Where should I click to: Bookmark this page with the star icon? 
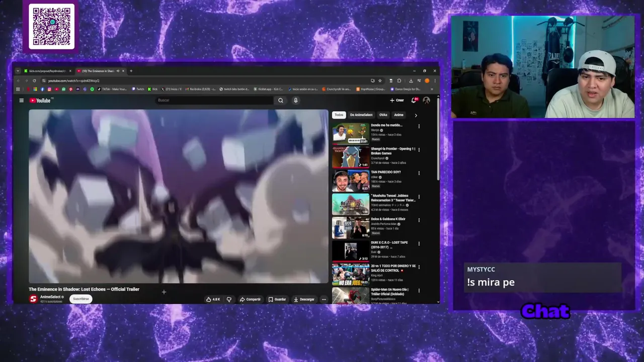[x=380, y=80]
